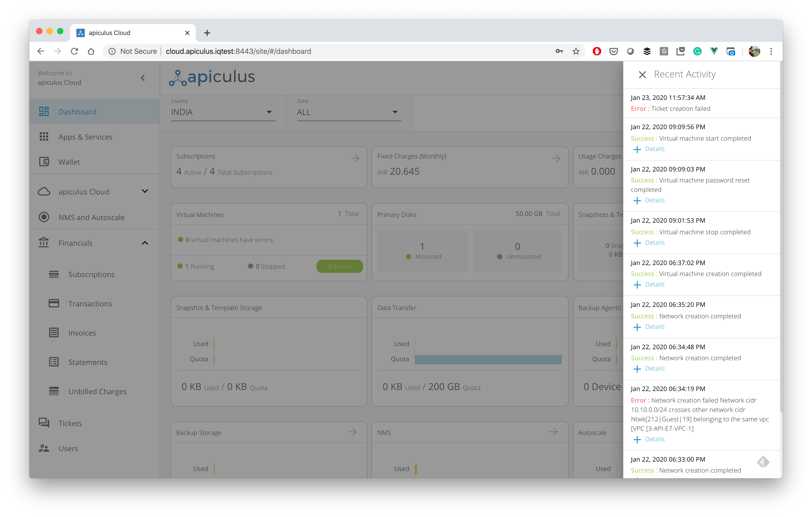
Task: Click the Grammarly extension icon
Action: click(x=697, y=51)
